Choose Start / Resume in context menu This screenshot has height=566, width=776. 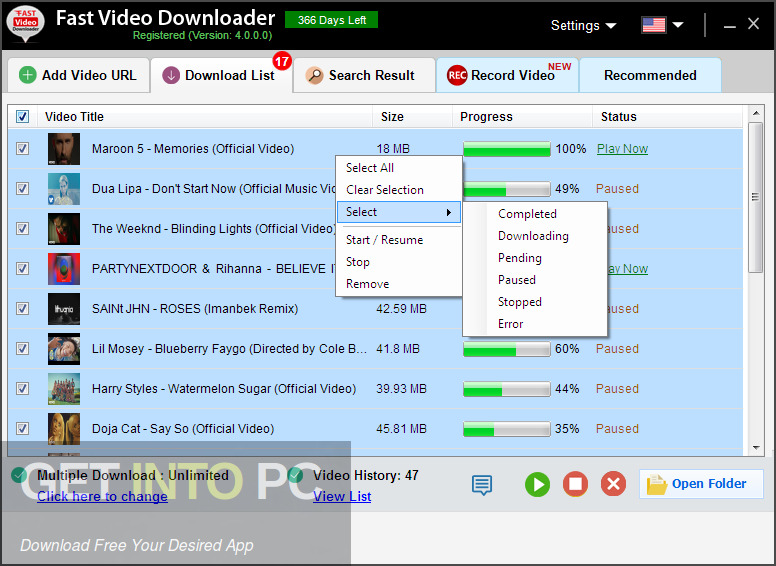(399, 240)
